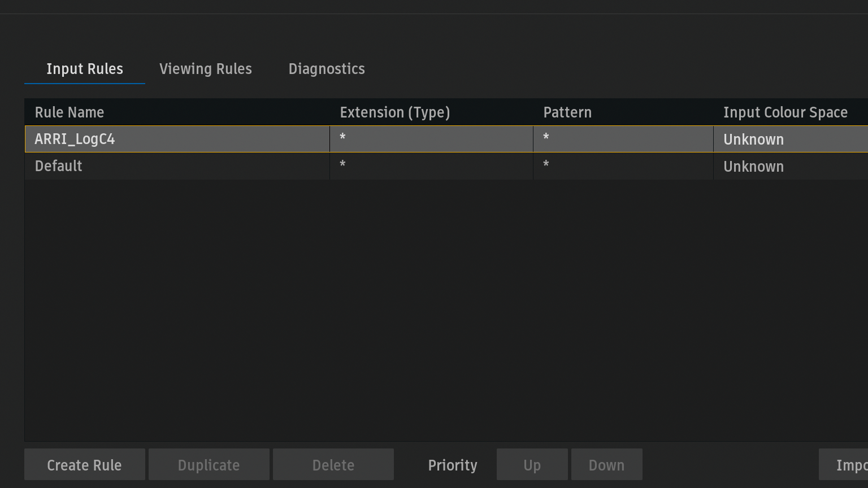Duplicate the selected rule

pyautogui.click(x=209, y=465)
